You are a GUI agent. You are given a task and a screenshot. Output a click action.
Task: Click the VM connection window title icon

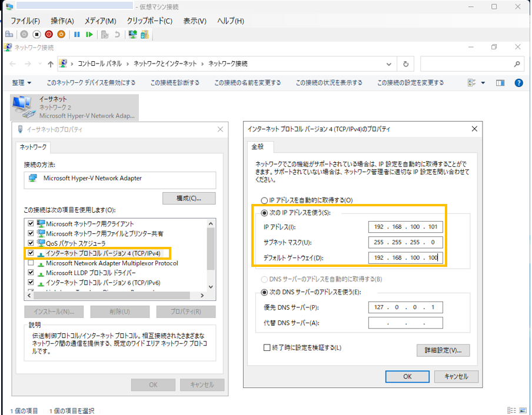point(9,6)
